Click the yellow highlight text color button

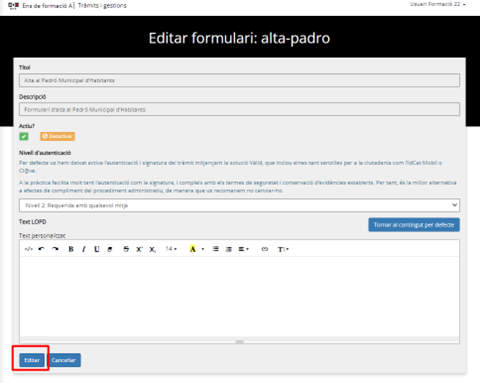coord(192,249)
